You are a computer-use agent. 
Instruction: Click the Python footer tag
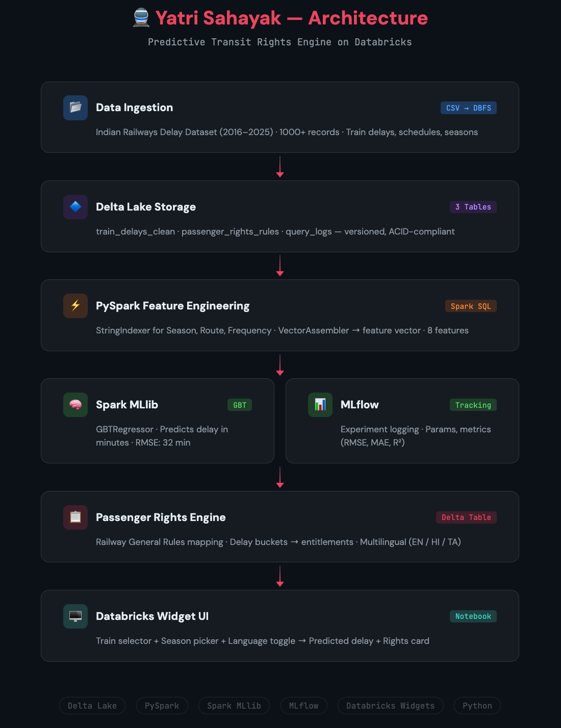(477, 706)
